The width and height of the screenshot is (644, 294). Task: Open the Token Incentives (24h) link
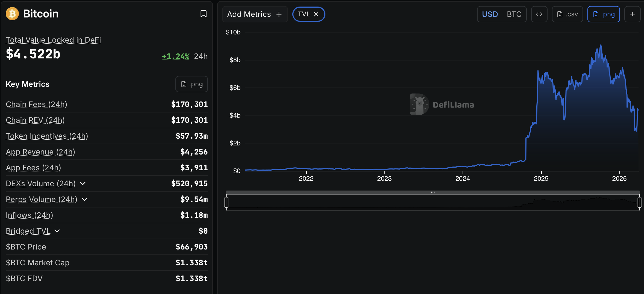click(47, 136)
